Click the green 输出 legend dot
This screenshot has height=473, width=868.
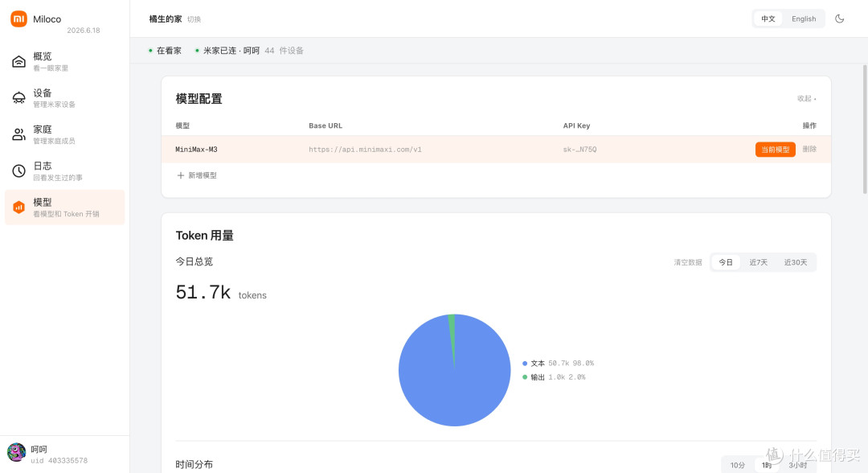525,377
